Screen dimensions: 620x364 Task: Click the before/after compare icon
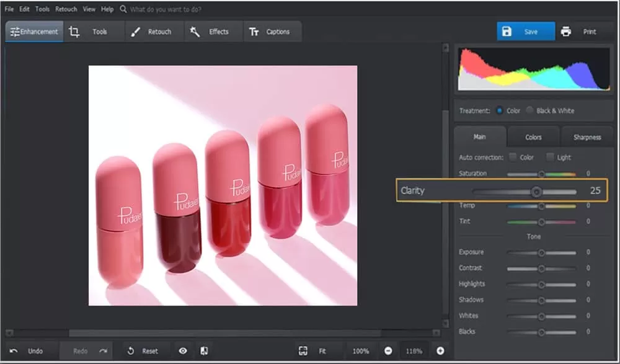pos(204,351)
